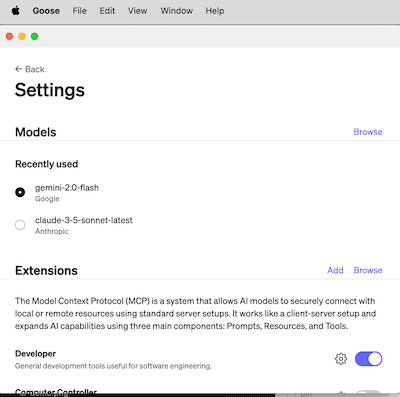Open the Edit menu

tap(107, 11)
